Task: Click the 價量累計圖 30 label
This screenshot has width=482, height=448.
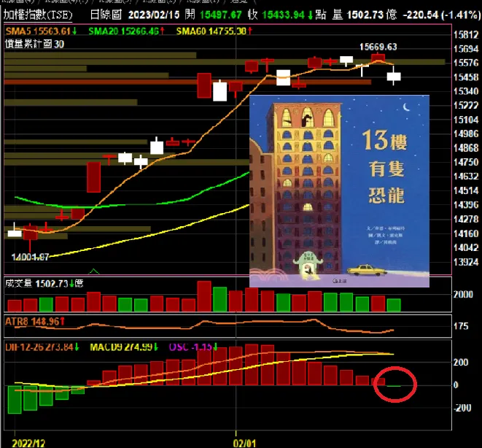Action: [x=35, y=45]
